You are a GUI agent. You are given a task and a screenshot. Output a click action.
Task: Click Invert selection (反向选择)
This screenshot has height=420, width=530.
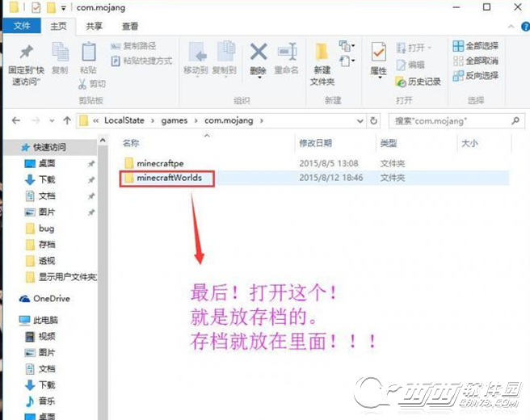pyautogui.click(x=475, y=76)
